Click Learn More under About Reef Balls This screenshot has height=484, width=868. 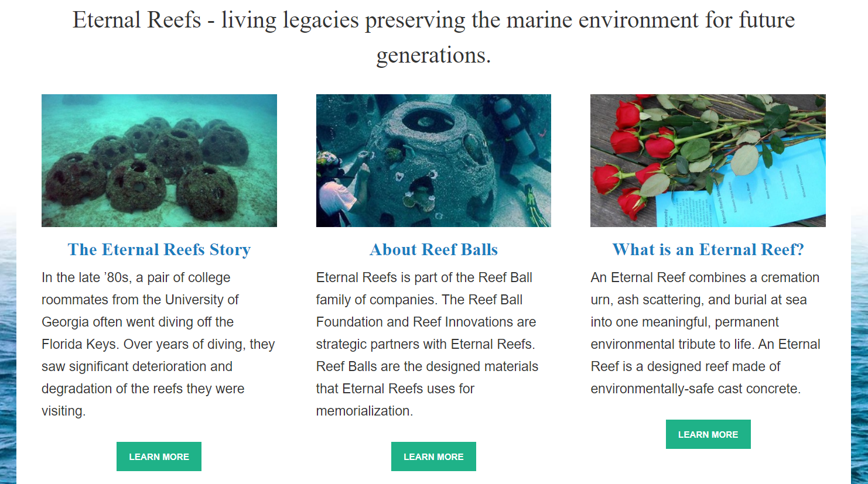[433, 456]
